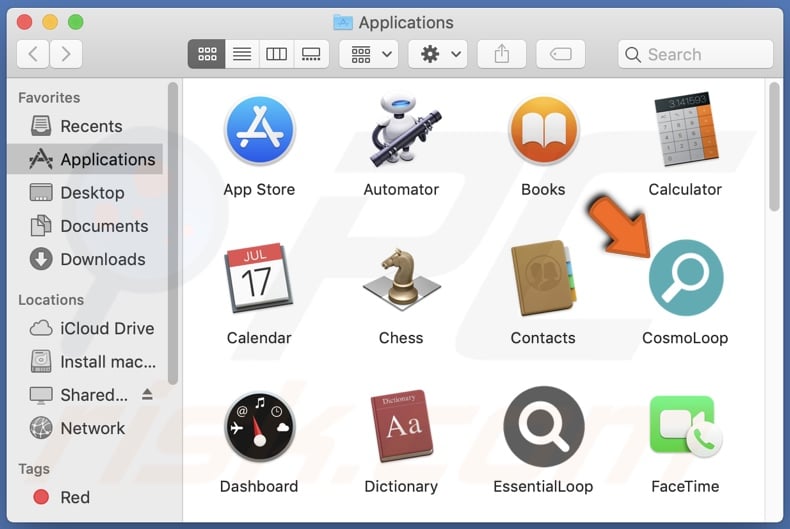Open Recents in the sidebar

(85, 126)
